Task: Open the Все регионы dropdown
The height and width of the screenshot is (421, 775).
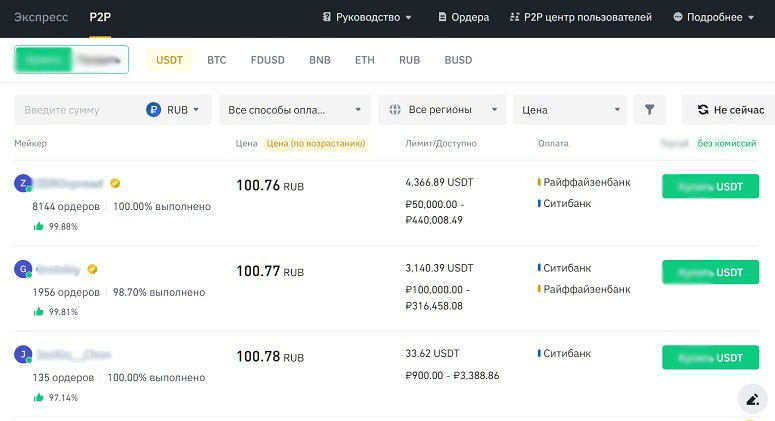Action: pyautogui.click(x=441, y=110)
